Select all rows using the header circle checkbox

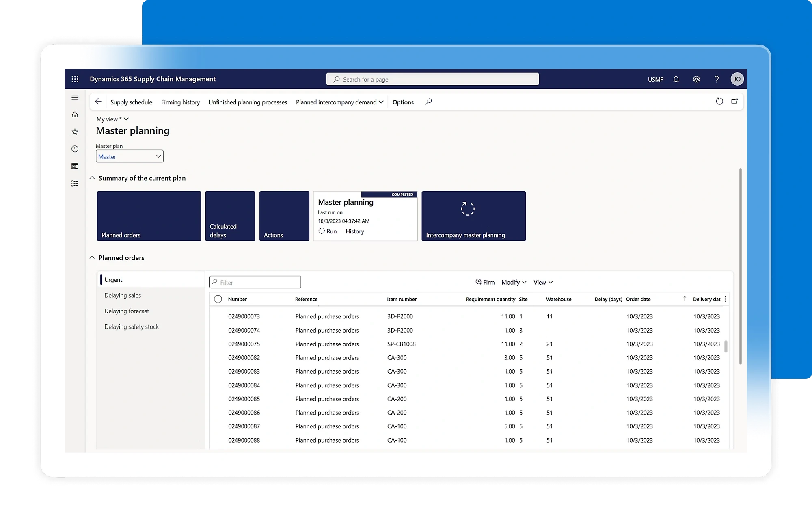[218, 299]
